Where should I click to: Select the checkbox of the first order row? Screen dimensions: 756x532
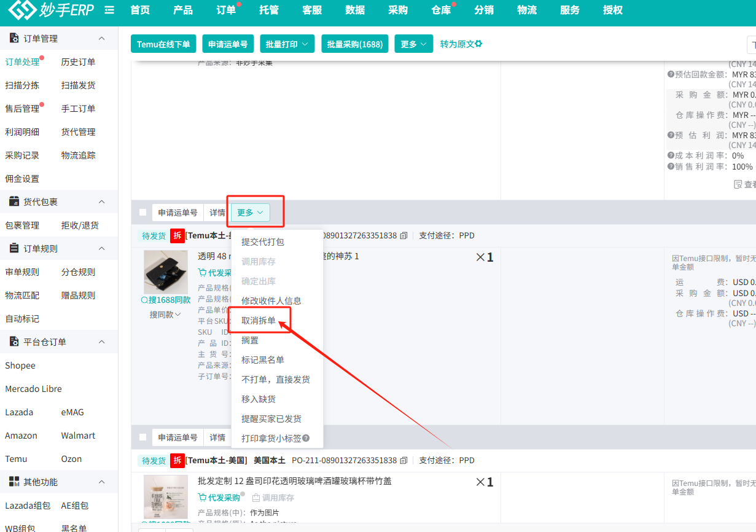(143, 213)
